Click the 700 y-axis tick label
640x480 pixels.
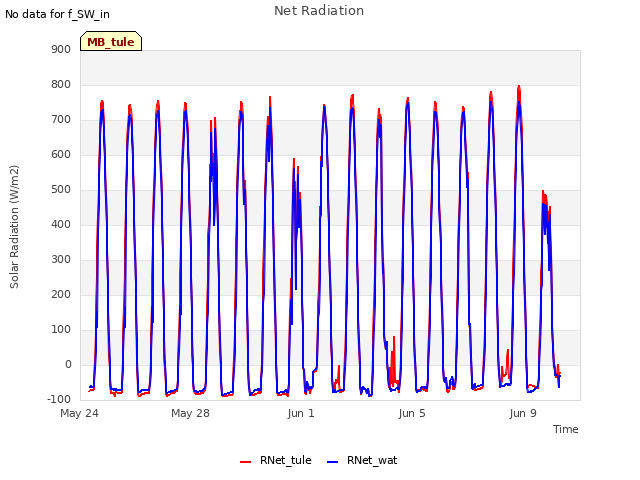(x=61, y=120)
